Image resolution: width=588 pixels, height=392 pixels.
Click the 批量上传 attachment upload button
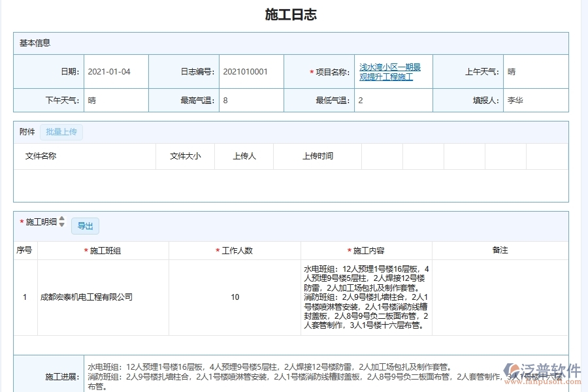(x=61, y=132)
